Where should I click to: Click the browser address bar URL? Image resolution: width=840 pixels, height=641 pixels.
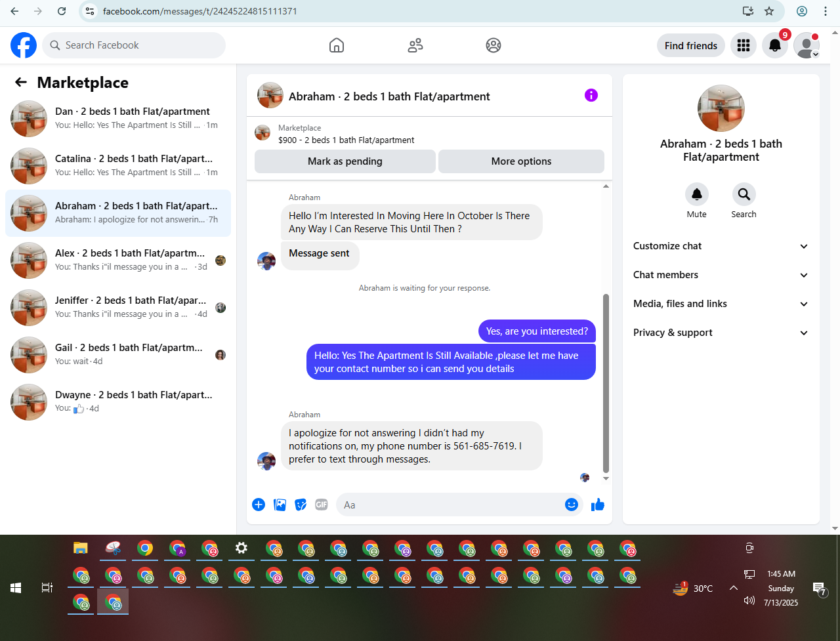coord(199,11)
